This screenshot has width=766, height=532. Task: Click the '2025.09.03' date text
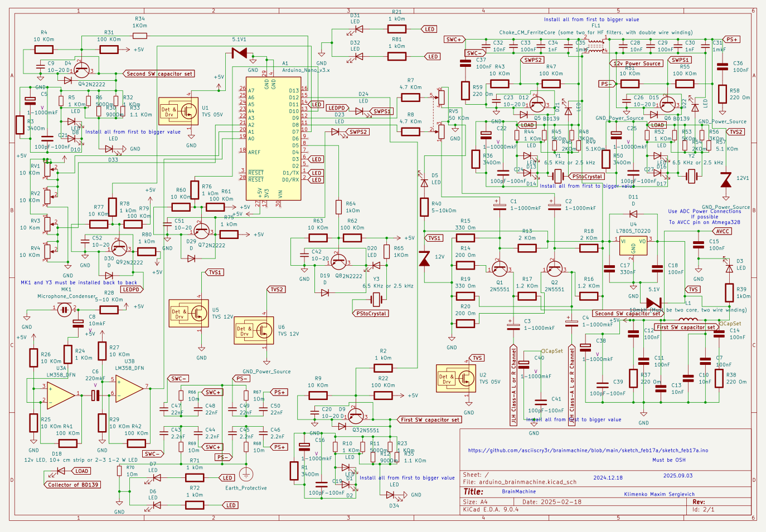(678, 475)
